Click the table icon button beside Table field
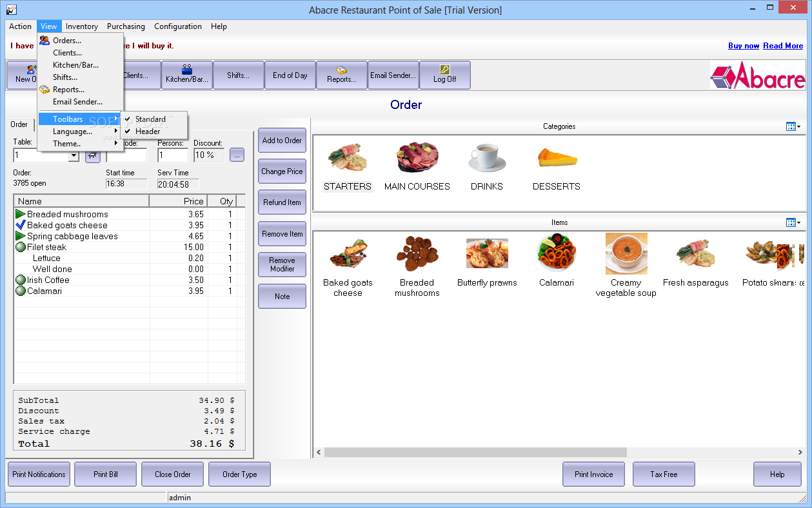The image size is (812, 508). [93, 155]
